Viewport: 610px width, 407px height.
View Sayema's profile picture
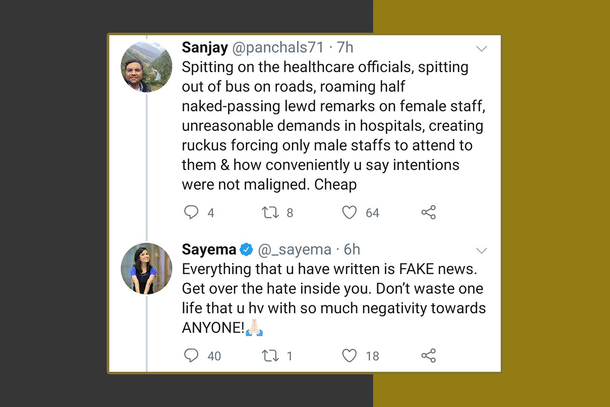pyautogui.click(x=147, y=269)
